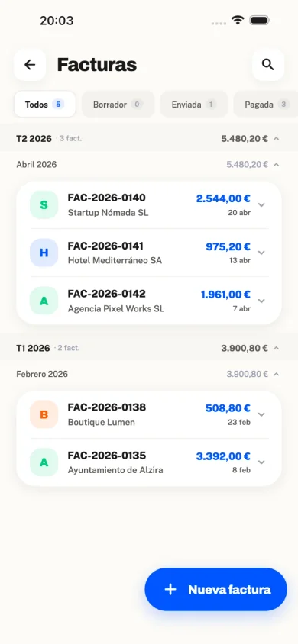Tap the Wi-Fi status icon
298x644 pixels.
[238, 20]
